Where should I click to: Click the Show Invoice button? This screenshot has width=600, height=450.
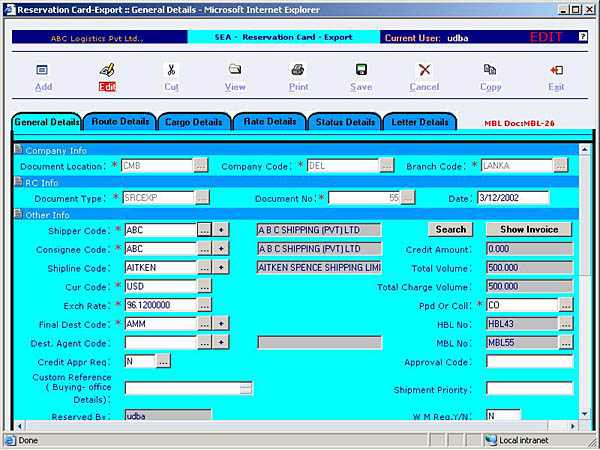[529, 230]
